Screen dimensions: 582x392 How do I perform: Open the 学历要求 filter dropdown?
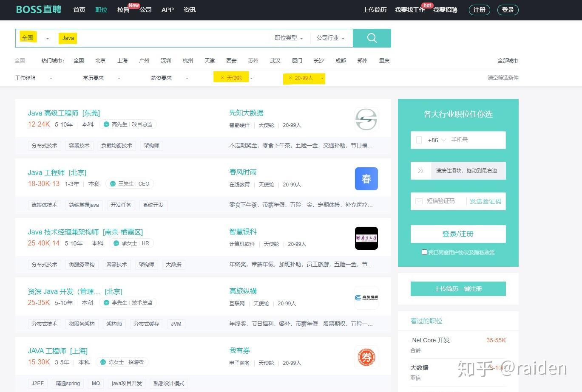[x=102, y=78]
